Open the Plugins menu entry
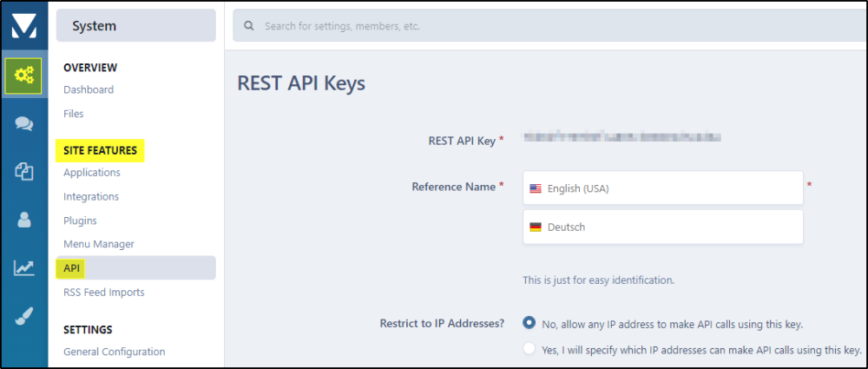868x369 pixels. click(x=80, y=221)
